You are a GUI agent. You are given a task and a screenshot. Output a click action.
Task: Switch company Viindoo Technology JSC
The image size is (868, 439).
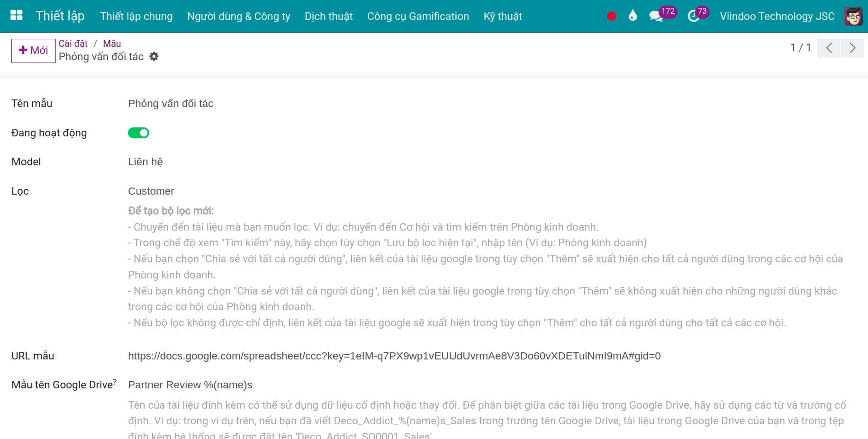pos(777,16)
